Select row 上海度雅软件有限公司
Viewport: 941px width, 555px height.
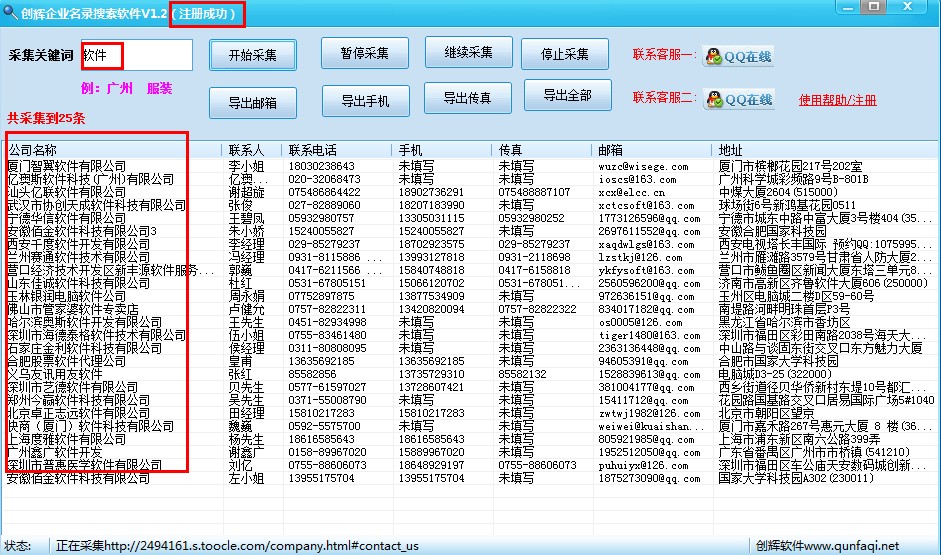tap(471, 439)
